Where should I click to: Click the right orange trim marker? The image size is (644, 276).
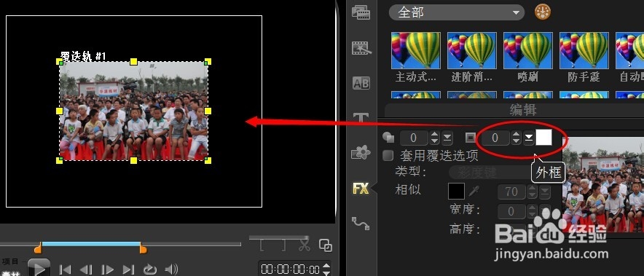143,248
